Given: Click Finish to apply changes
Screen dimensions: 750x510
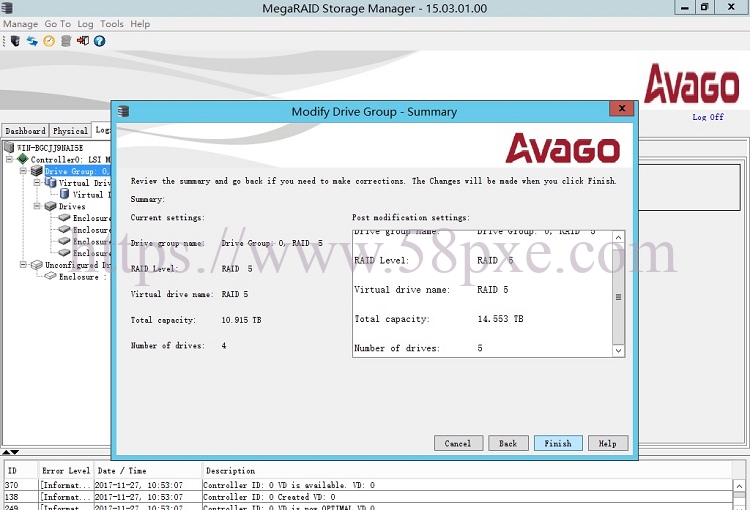Looking at the screenshot, I should click(558, 443).
